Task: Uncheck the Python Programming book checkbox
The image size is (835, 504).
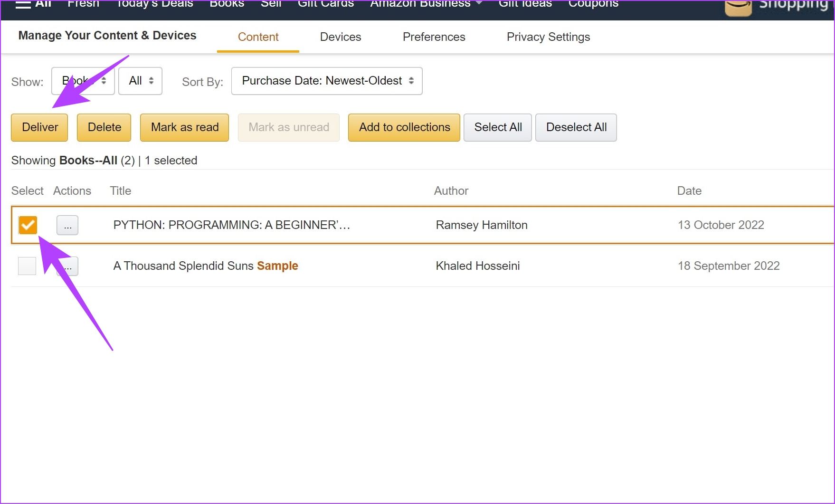Action: point(28,225)
